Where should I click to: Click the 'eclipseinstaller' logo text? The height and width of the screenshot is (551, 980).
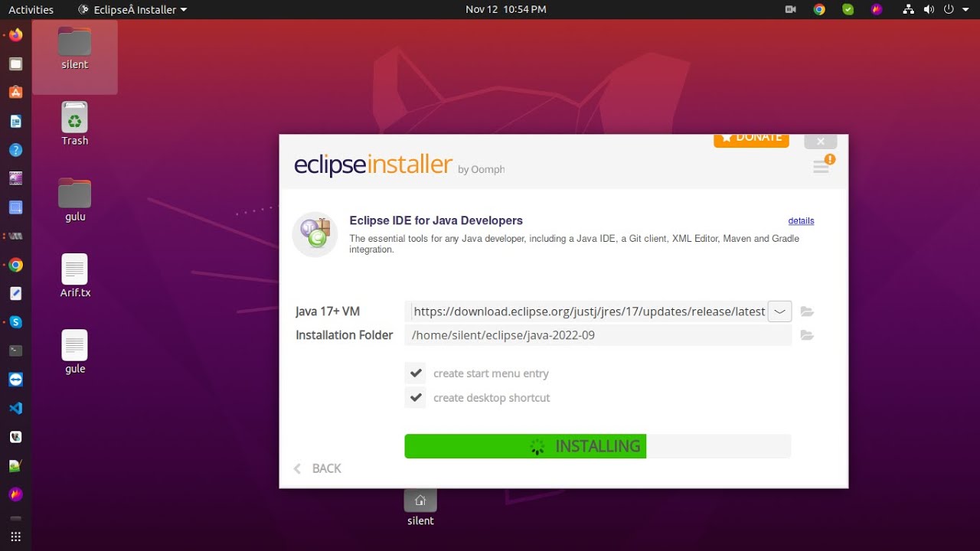[x=373, y=165]
